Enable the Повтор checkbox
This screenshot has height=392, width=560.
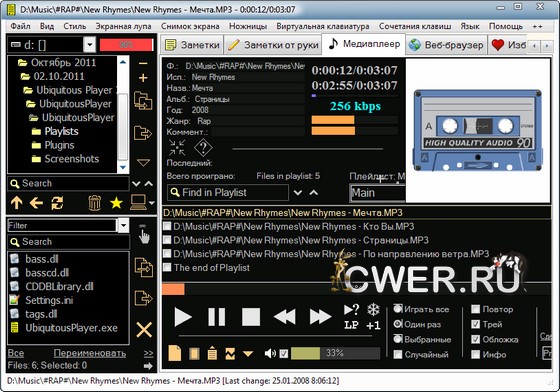click(x=475, y=309)
